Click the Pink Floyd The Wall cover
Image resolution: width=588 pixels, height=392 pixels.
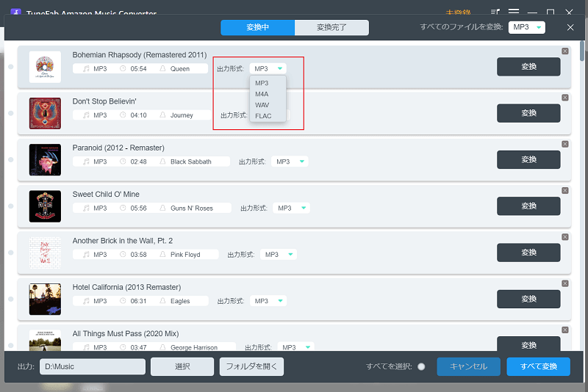pyautogui.click(x=45, y=253)
